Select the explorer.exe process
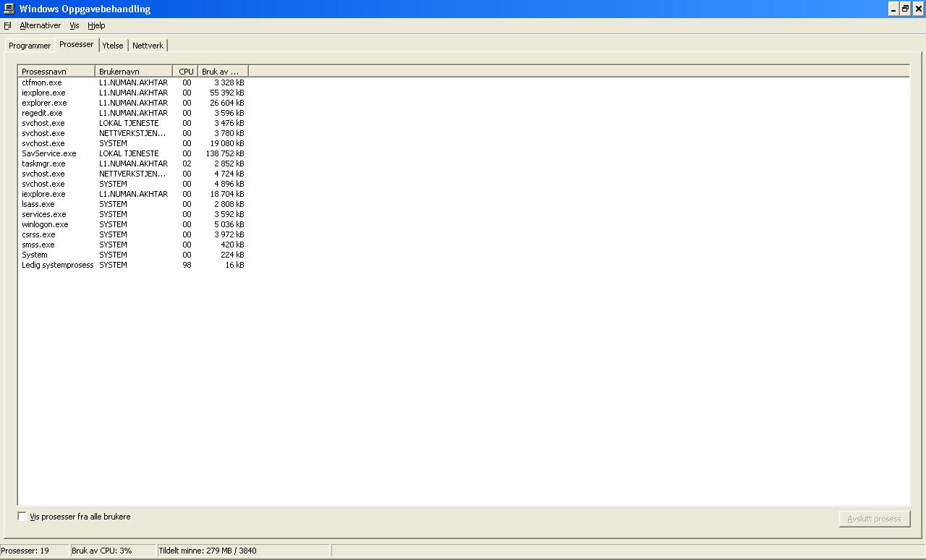The height and width of the screenshot is (560, 926). (133, 103)
